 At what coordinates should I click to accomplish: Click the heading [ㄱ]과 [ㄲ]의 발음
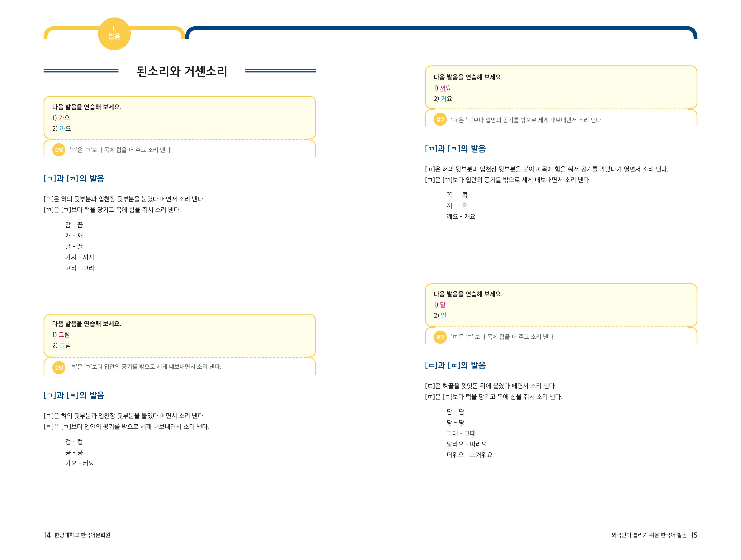74,179
